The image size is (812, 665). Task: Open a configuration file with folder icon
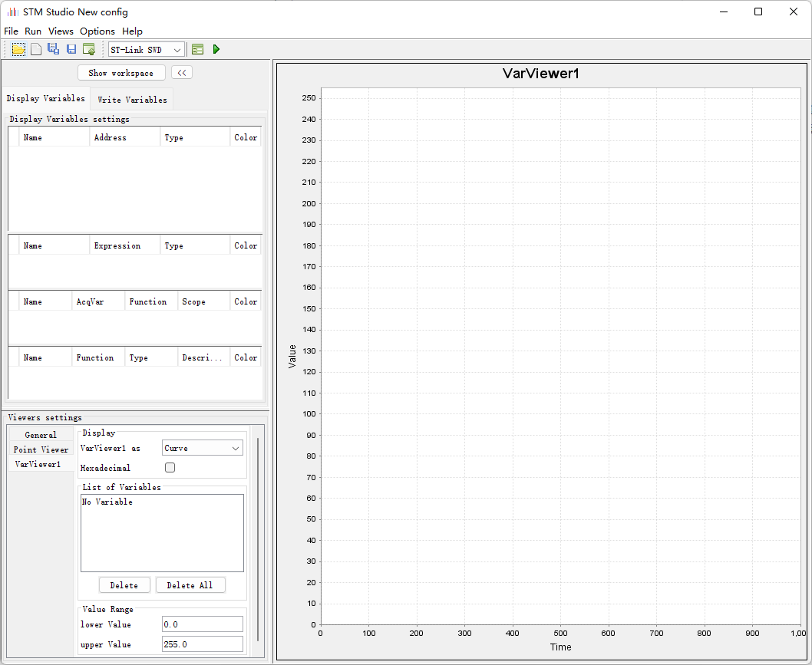point(18,49)
